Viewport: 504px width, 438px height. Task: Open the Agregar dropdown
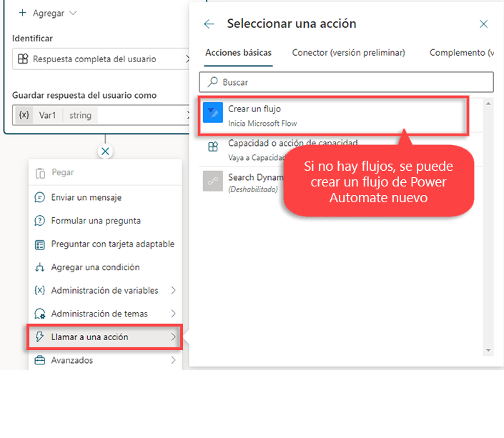(48, 13)
